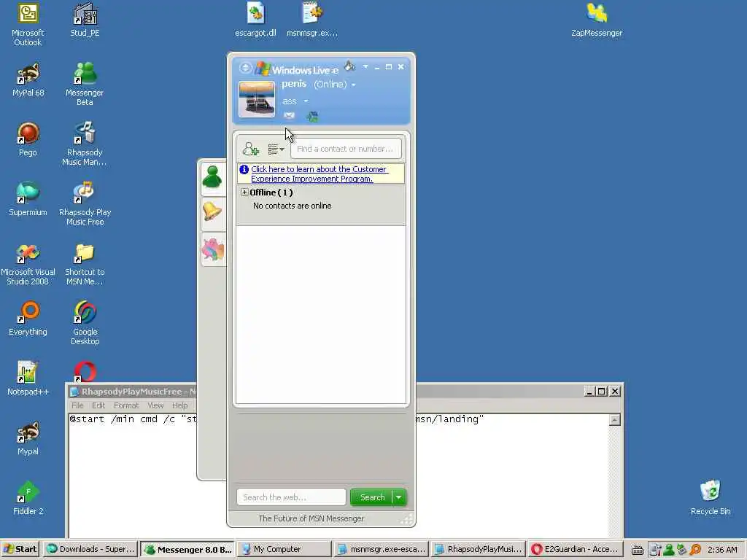Open the File menu in the Notepad window
This screenshot has width=747, height=560.
pyautogui.click(x=77, y=405)
